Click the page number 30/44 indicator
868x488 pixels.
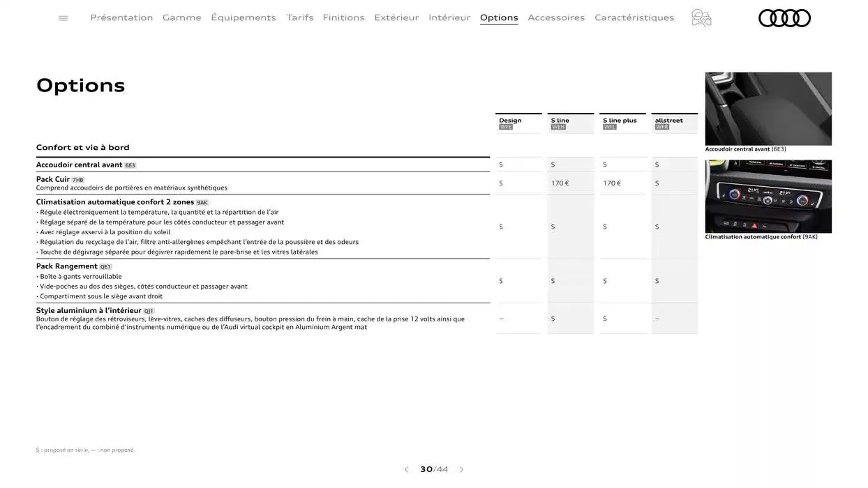coord(434,470)
